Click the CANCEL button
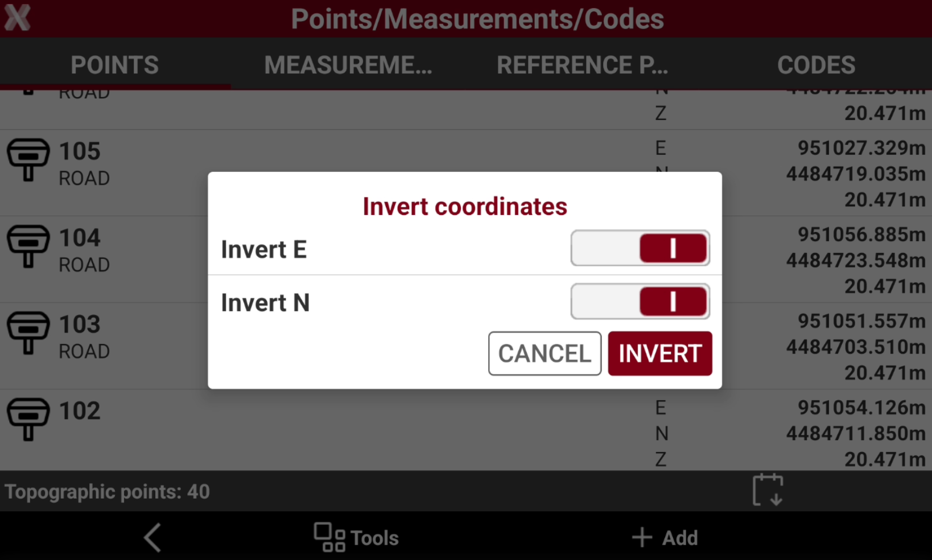Image resolution: width=932 pixels, height=560 pixels. click(545, 354)
